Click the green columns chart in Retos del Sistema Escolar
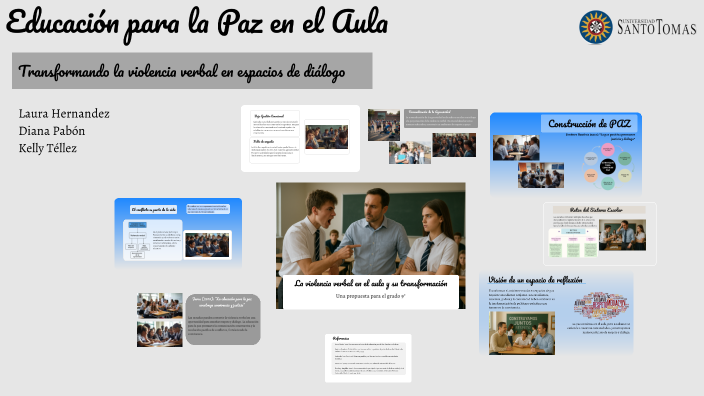The height and width of the screenshot is (396, 704). click(x=573, y=243)
